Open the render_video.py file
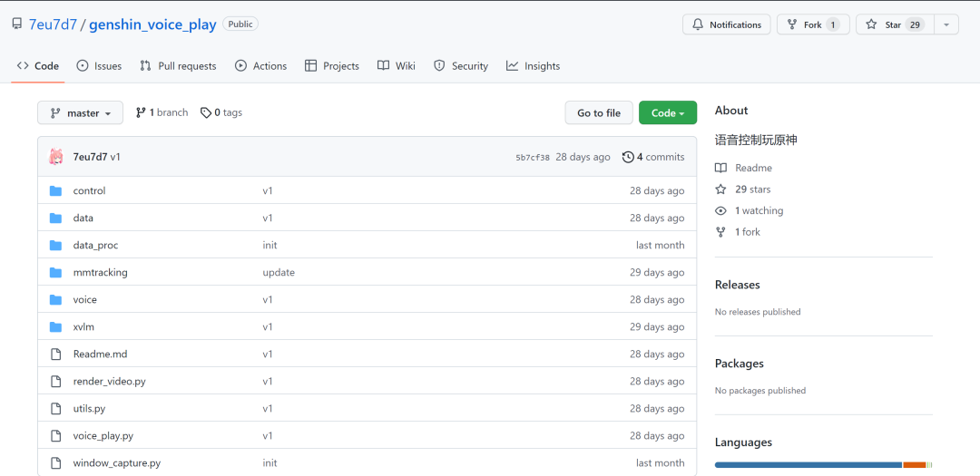 click(x=110, y=381)
